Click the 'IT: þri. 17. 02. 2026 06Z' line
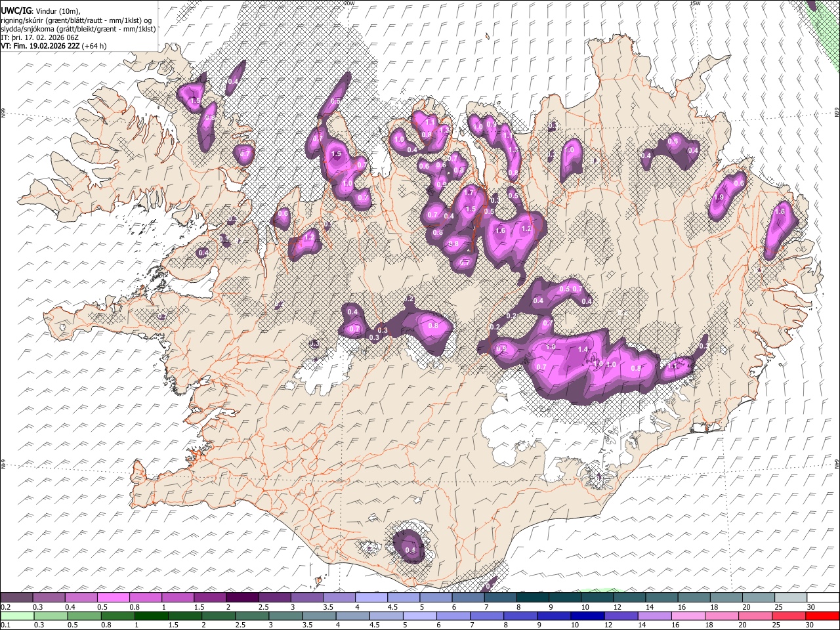Viewport: 840px width, 630px height. coord(39,37)
